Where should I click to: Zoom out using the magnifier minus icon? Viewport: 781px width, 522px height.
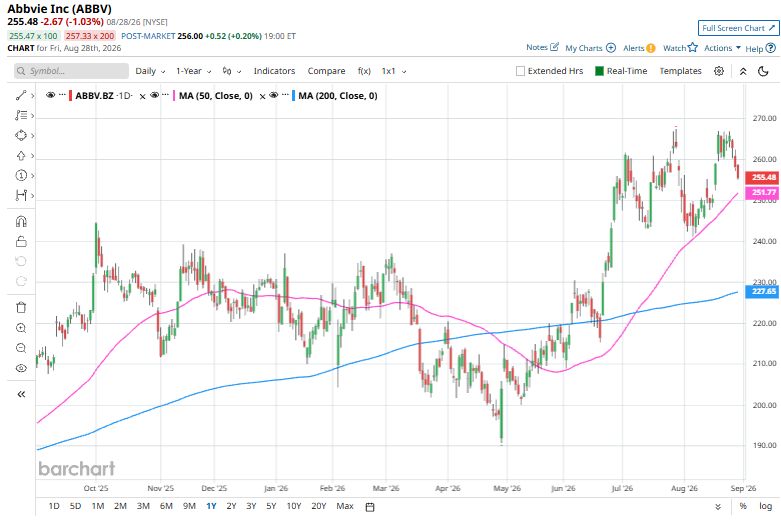click(21, 348)
